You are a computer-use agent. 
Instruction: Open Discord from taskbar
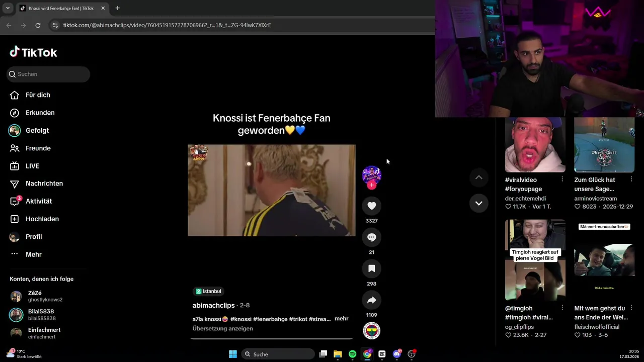click(396, 354)
